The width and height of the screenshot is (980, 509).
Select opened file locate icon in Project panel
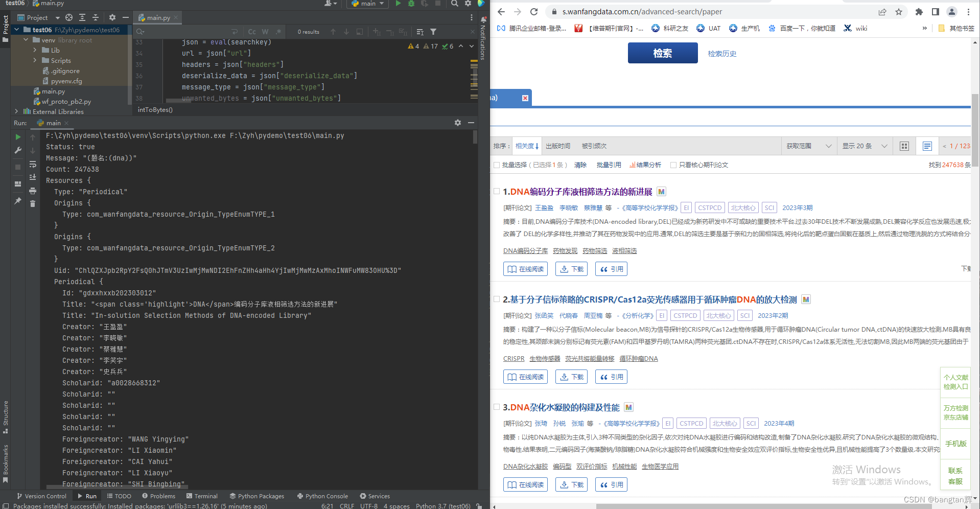69,17
